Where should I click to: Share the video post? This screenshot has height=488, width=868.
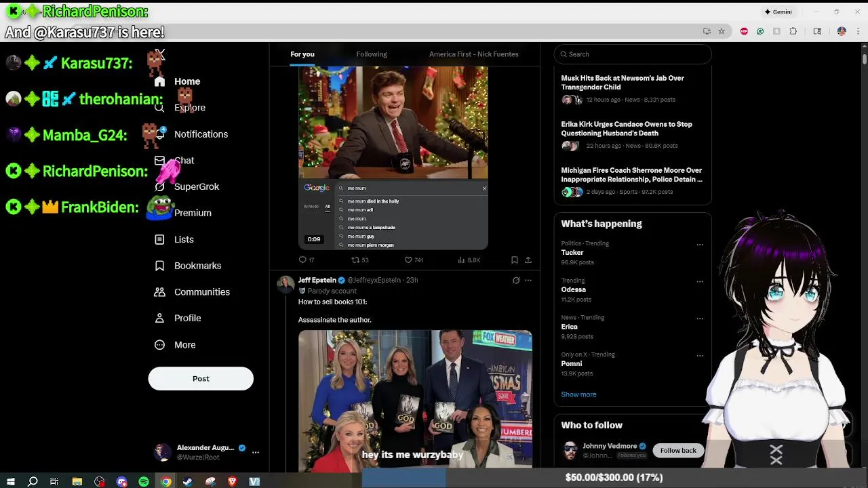[528, 260]
